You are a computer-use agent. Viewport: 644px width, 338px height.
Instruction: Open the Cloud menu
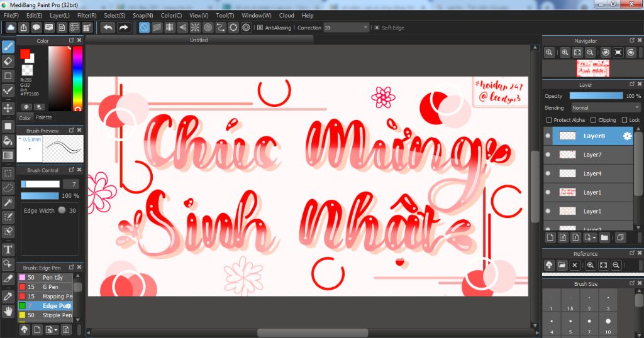[286, 15]
